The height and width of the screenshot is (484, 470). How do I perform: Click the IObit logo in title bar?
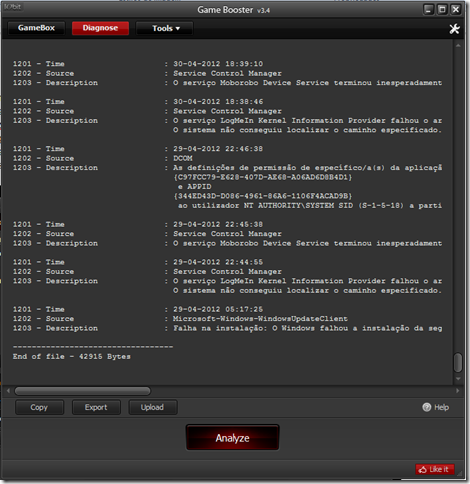click(13, 7)
